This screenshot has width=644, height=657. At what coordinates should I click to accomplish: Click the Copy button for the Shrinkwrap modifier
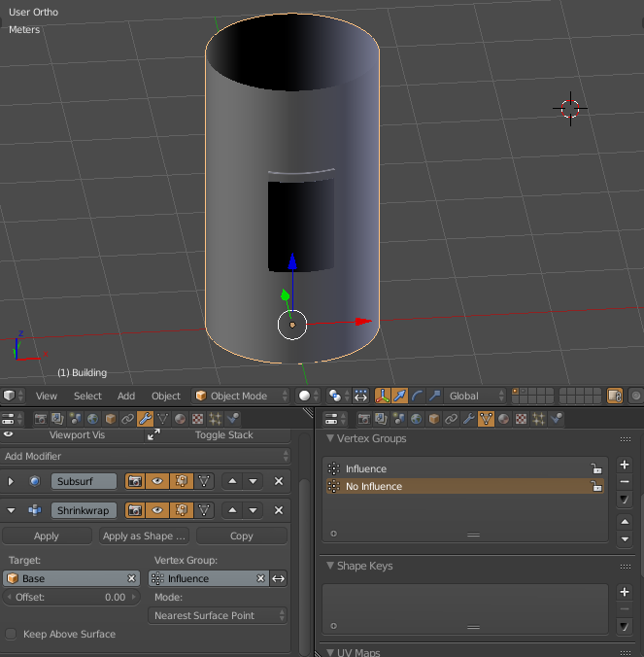point(242,536)
